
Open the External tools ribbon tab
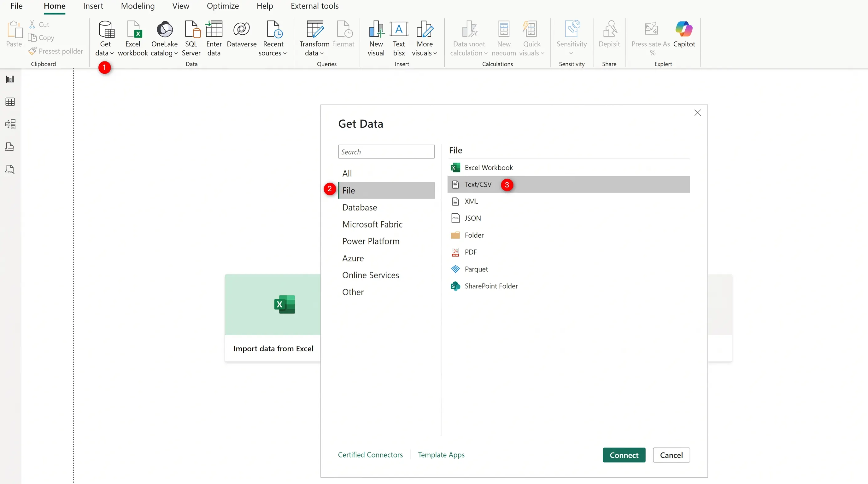(x=315, y=6)
